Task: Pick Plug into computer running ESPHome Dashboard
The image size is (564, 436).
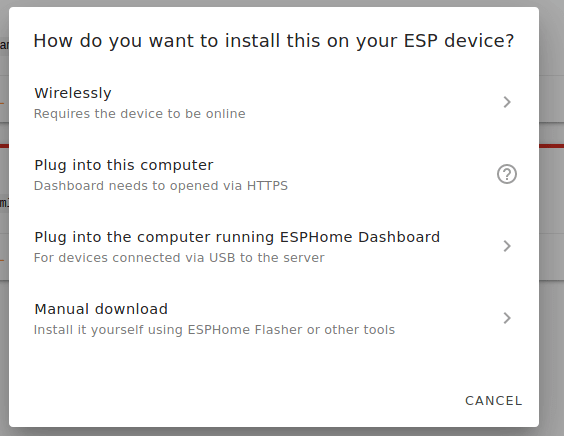Action: pyautogui.click(x=274, y=246)
